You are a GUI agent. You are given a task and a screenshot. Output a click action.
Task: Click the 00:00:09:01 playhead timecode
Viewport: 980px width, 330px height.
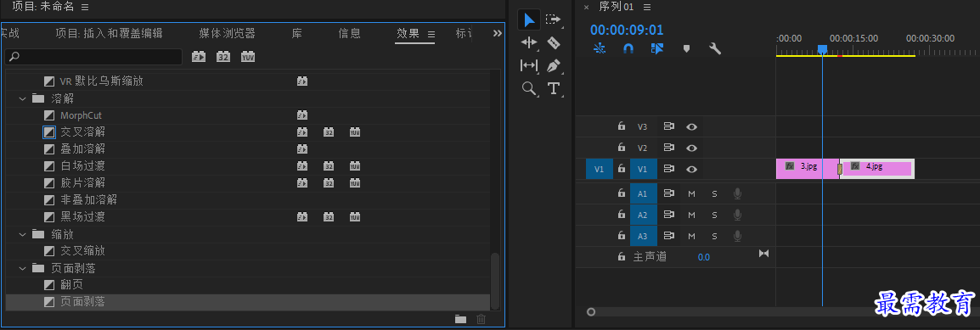click(x=627, y=30)
